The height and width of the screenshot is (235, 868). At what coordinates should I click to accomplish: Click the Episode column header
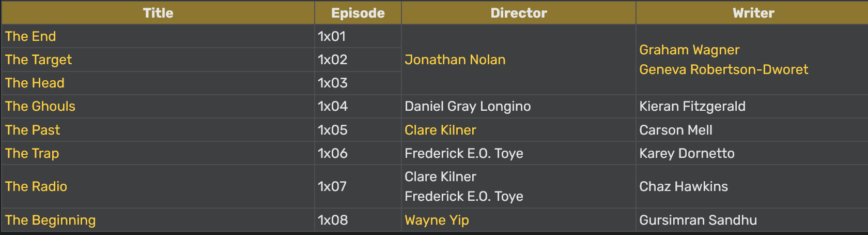coord(358,13)
